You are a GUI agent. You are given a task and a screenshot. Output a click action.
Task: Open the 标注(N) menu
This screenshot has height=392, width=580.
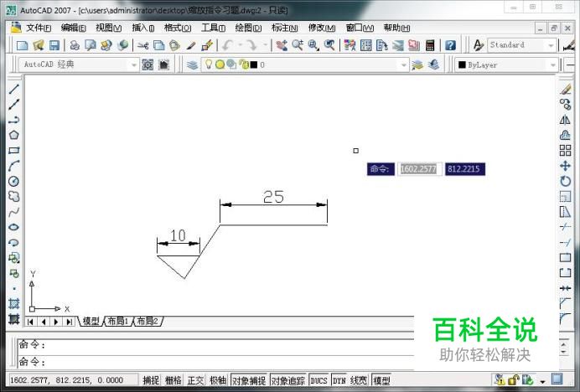tap(284, 28)
